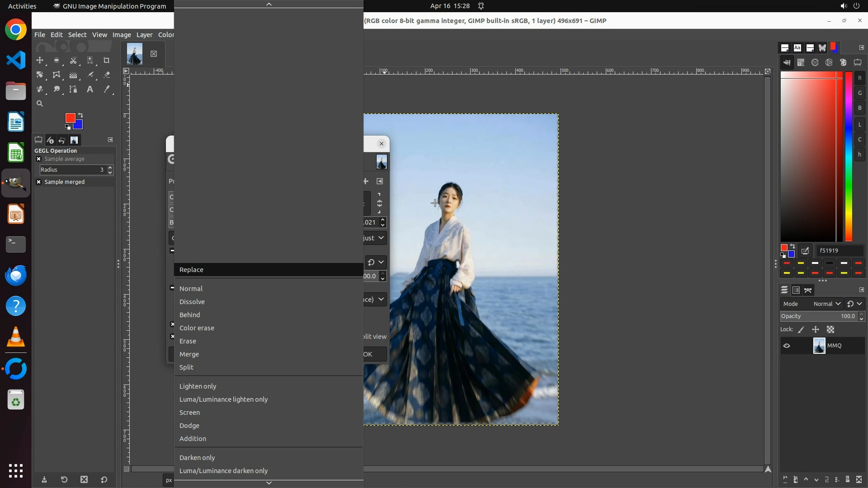
Task: Select the Zoom magnifier tool
Action: pyautogui.click(x=40, y=104)
